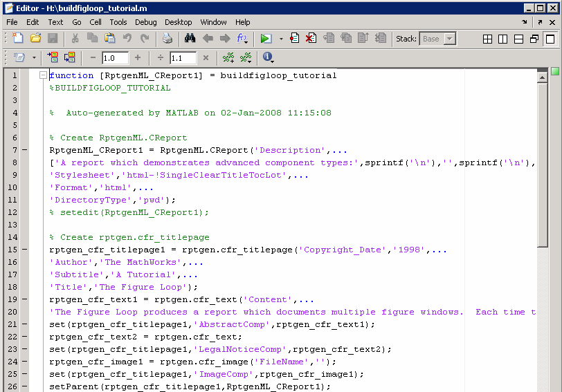Open the function list (fx) dropdown

tap(242, 39)
